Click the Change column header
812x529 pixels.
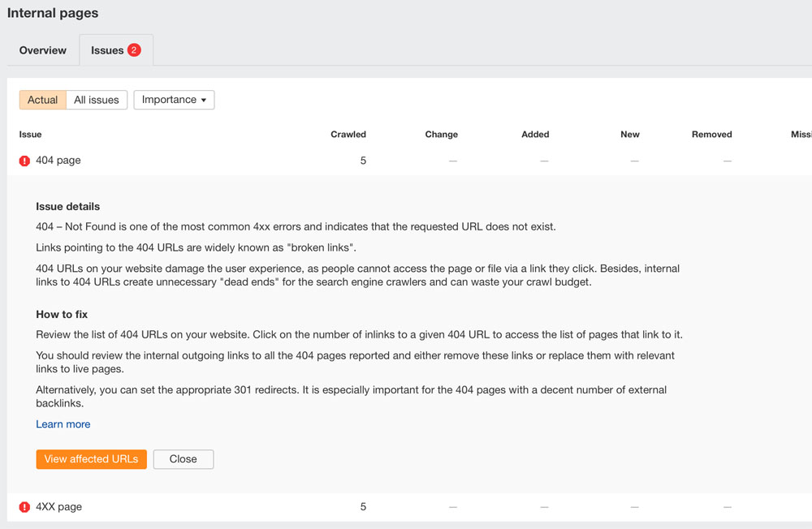pyautogui.click(x=441, y=134)
